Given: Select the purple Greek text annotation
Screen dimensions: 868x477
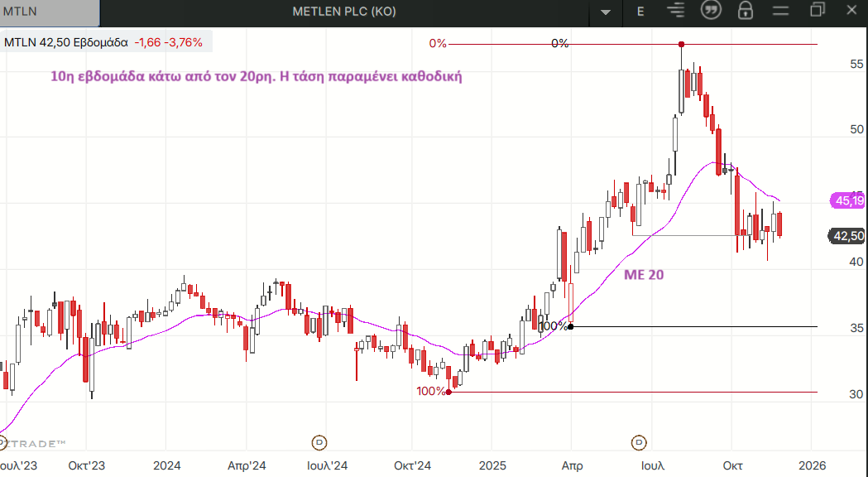Looking at the screenshot, I should click(x=256, y=76).
